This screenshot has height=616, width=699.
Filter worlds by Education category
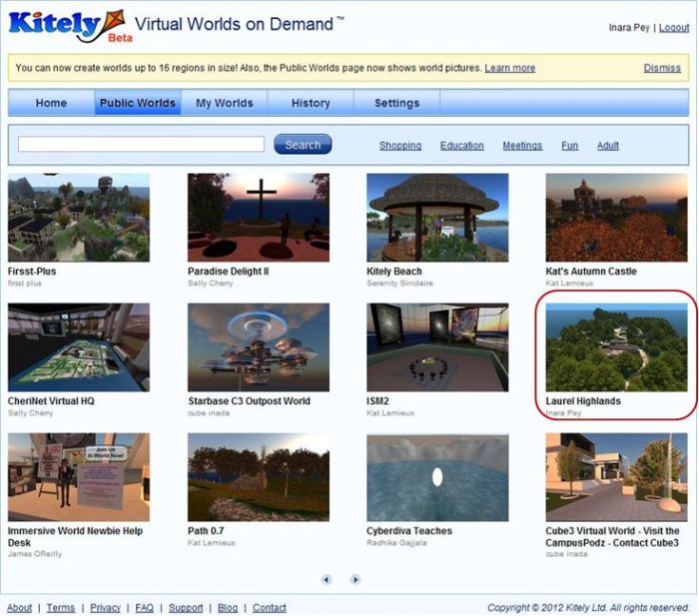click(x=462, y=146)
